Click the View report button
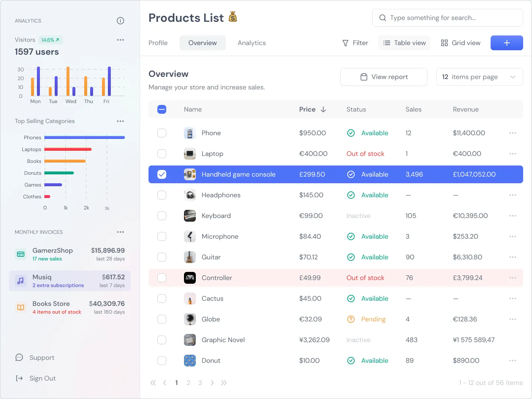 pyautogui.click(x=383, y=77)
